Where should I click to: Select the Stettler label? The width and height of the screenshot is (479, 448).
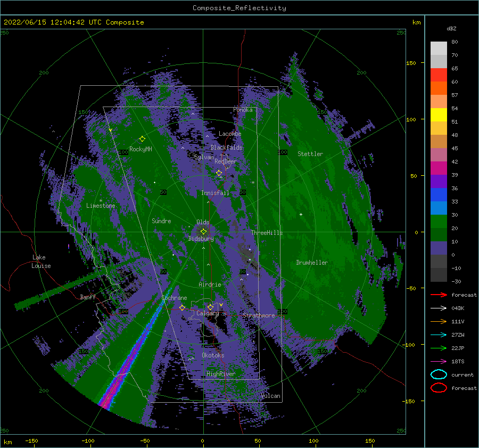point(310,154)
